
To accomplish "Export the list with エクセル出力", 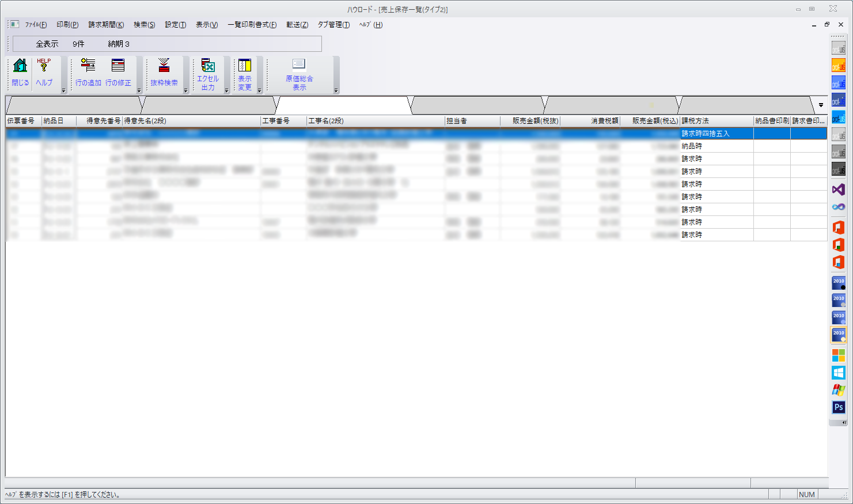I will click(x=208, y=66).
